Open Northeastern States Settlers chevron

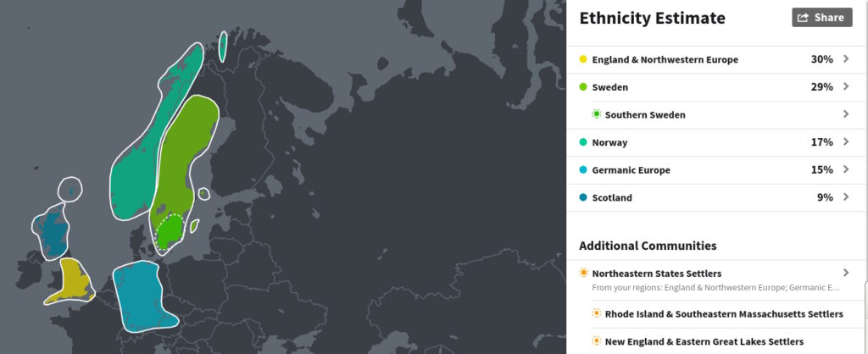coord(846,274)
